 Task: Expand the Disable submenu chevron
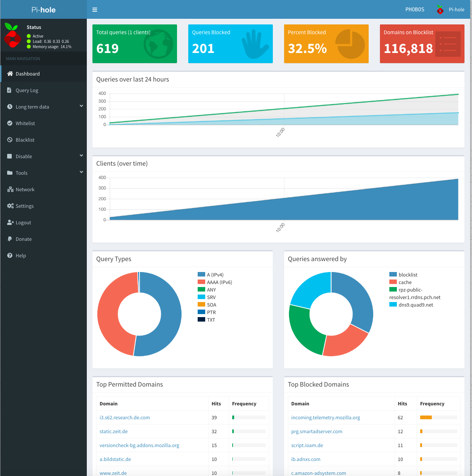[x=81, y=156]
